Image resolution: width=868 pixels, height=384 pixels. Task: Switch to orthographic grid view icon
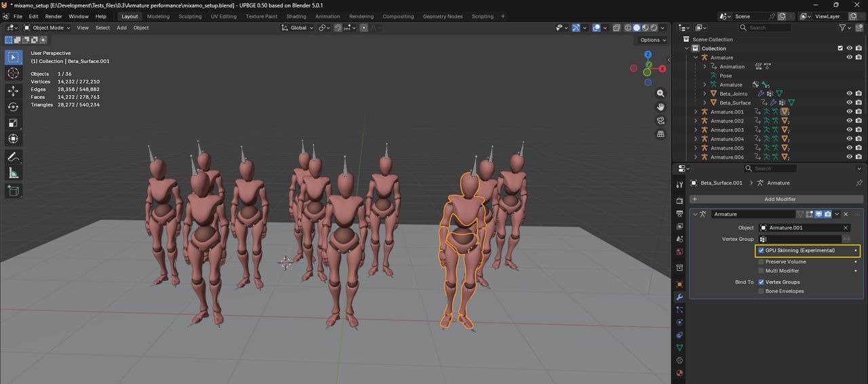click(660, 134)
